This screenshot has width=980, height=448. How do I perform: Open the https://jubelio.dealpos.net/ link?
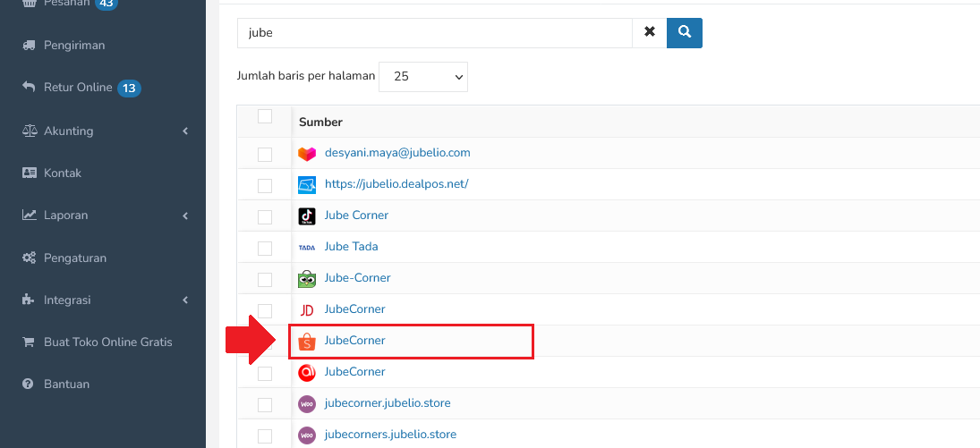[396, 183]
